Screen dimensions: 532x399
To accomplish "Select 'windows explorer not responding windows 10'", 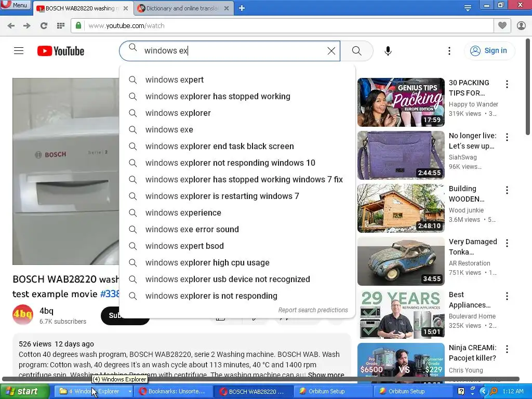I will coord(237,163).
